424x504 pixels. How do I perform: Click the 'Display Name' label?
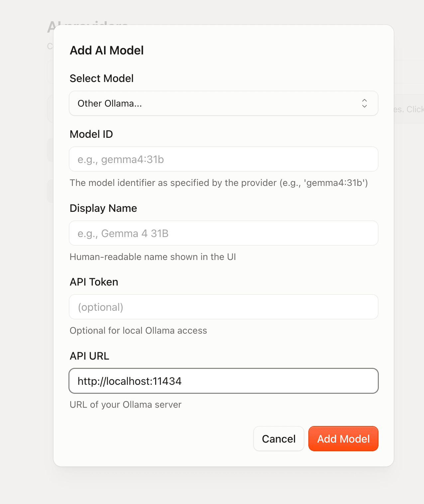pyautogui.click(x=103, y=208)
